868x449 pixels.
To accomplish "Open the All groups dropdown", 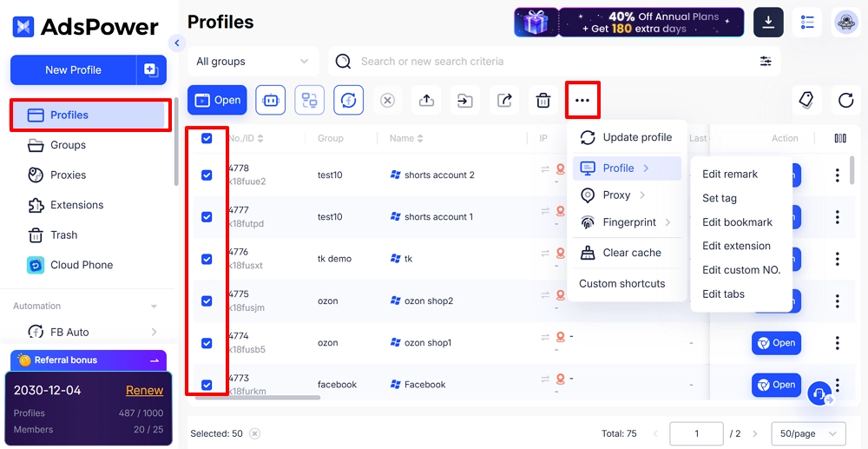I will [253, 62].
